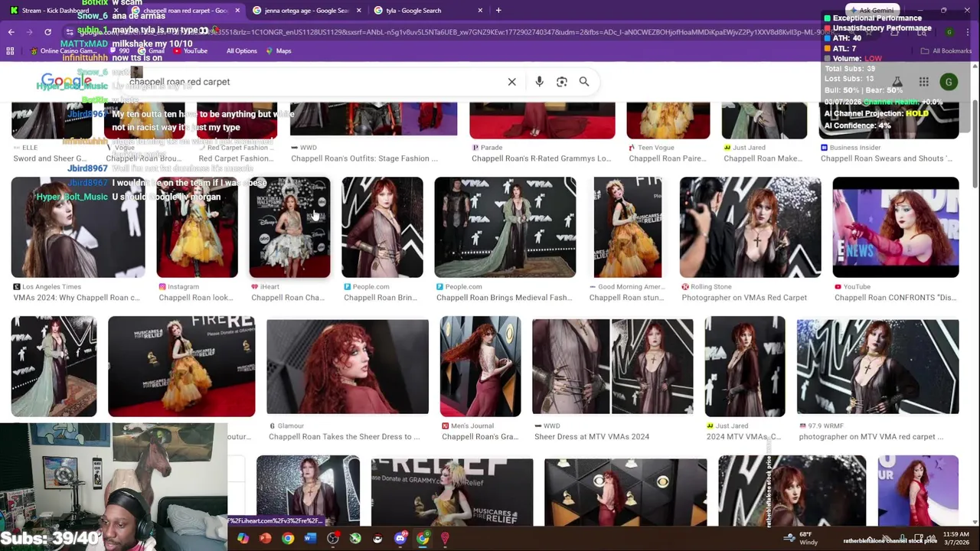Image resolution: width=980 pixels, height=551 pixels.
Task: Go back with the browser back arrow
Action: [x=11, y=32]
